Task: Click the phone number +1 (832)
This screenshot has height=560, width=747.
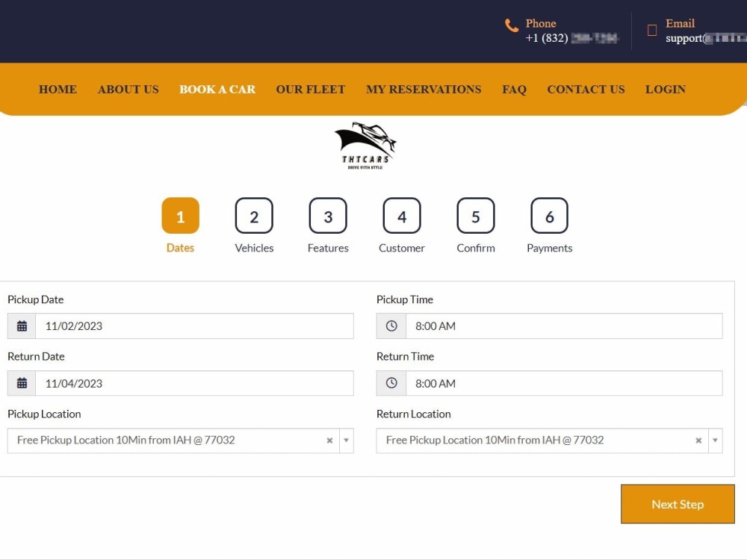Action: point(571,38)
